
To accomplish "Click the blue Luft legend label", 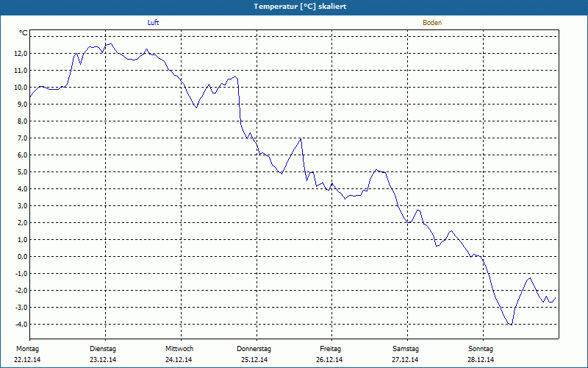I will 153,23.
